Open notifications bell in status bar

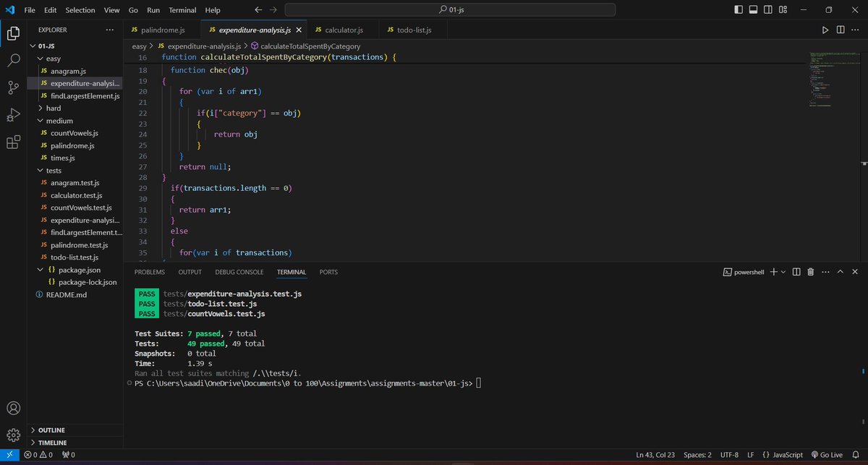(856, 455)
